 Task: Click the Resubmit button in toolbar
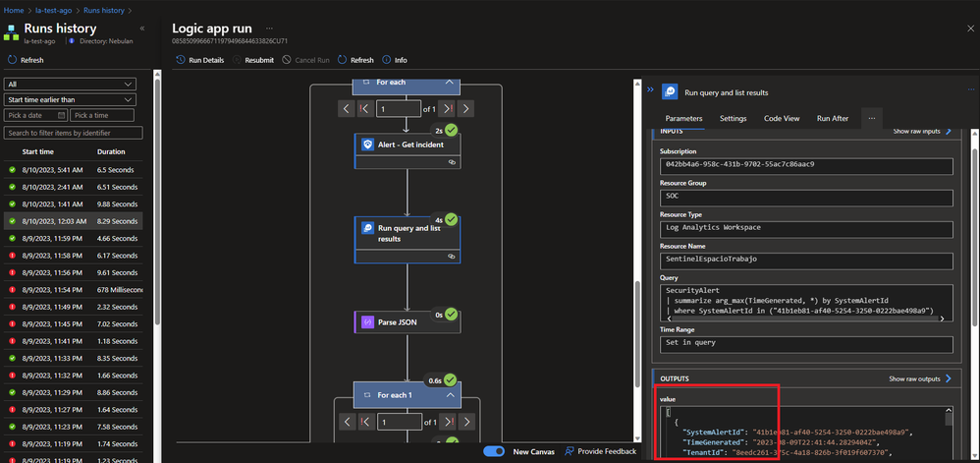[253, 60]
